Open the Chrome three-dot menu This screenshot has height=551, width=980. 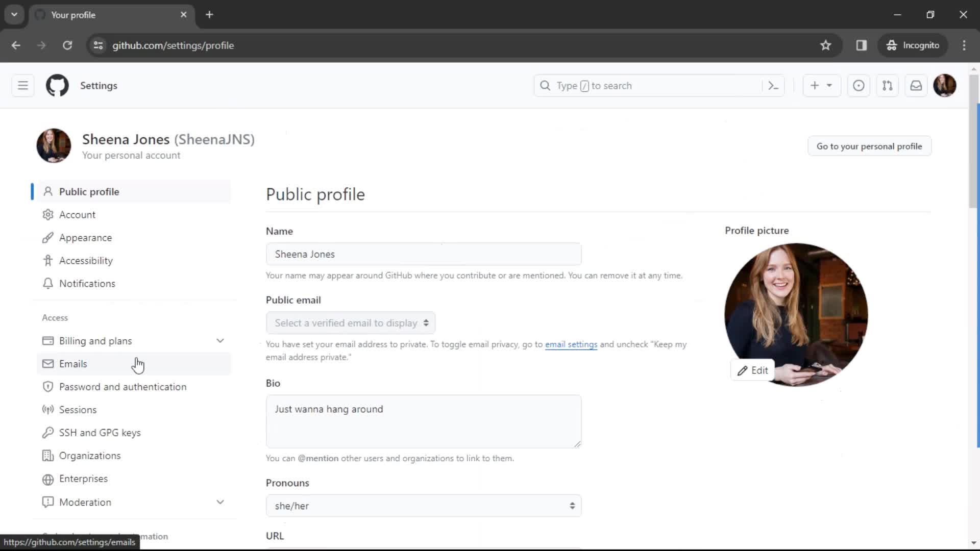pos(964,45)
